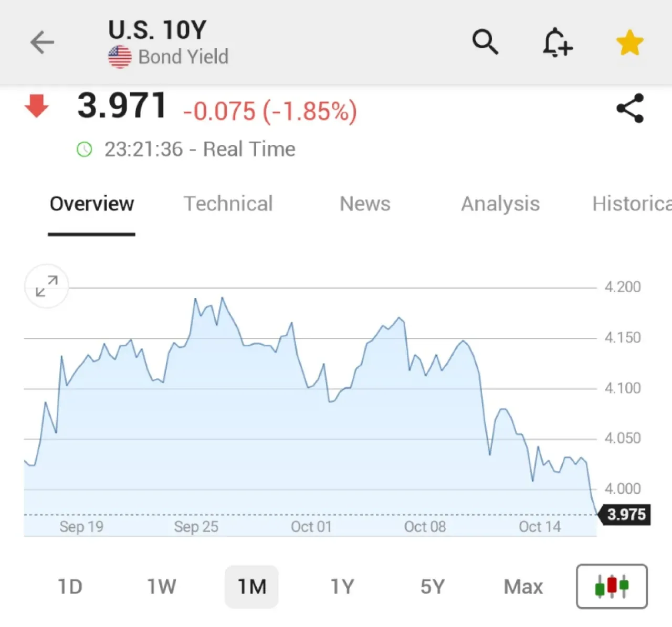Toggle the yellow favorite star

(x=629, y=42)
